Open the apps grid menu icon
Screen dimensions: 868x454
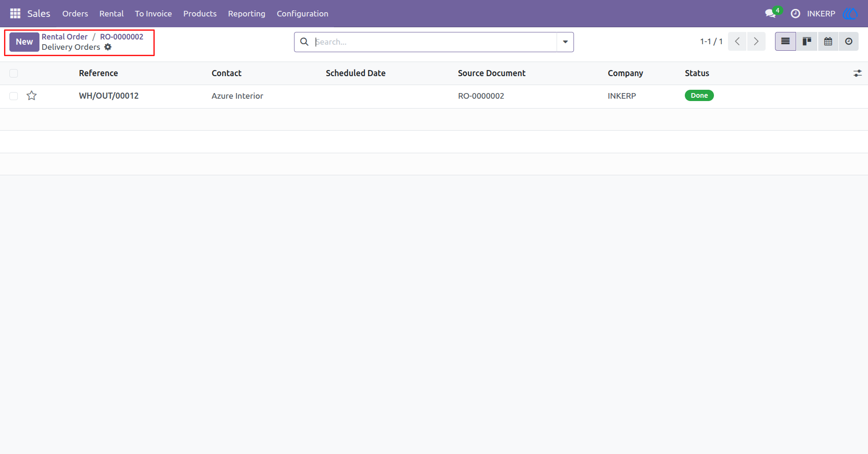15,14
